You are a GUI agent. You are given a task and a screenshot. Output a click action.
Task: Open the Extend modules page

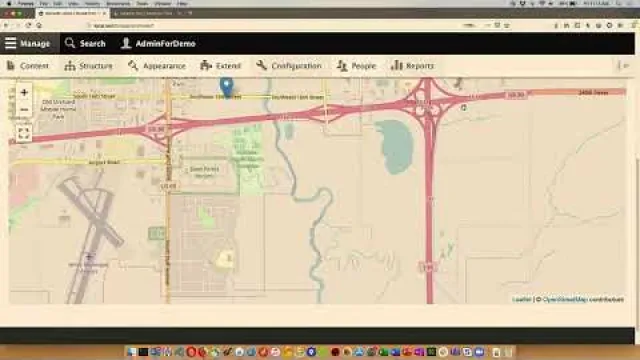point(221,66)
